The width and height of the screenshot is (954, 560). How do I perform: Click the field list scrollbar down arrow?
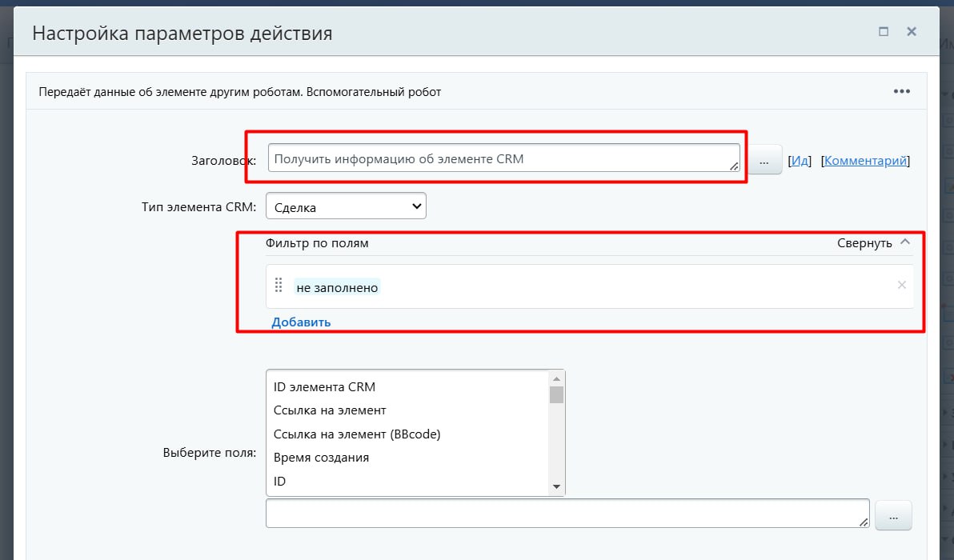pos(556,486)
